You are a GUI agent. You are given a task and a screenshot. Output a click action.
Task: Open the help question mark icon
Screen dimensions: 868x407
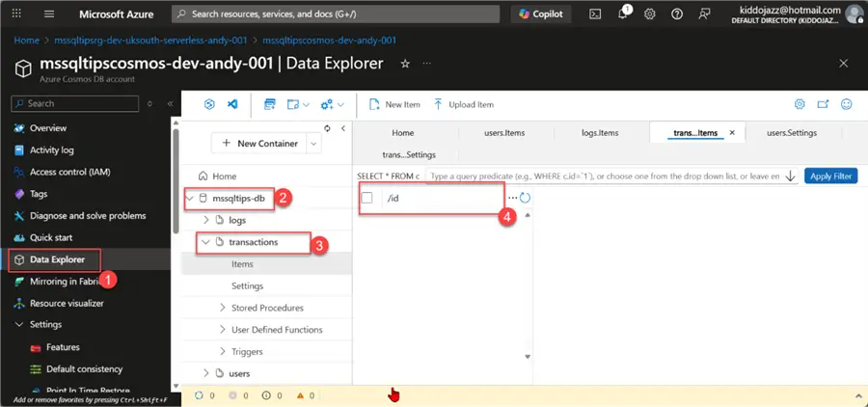(677, 14)
